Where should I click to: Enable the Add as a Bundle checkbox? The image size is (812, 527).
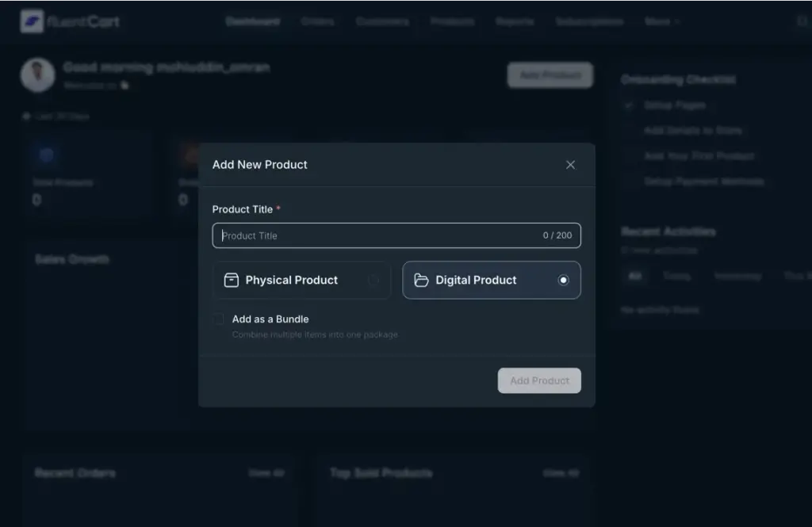pyautogui.click(x=218, y=319)
